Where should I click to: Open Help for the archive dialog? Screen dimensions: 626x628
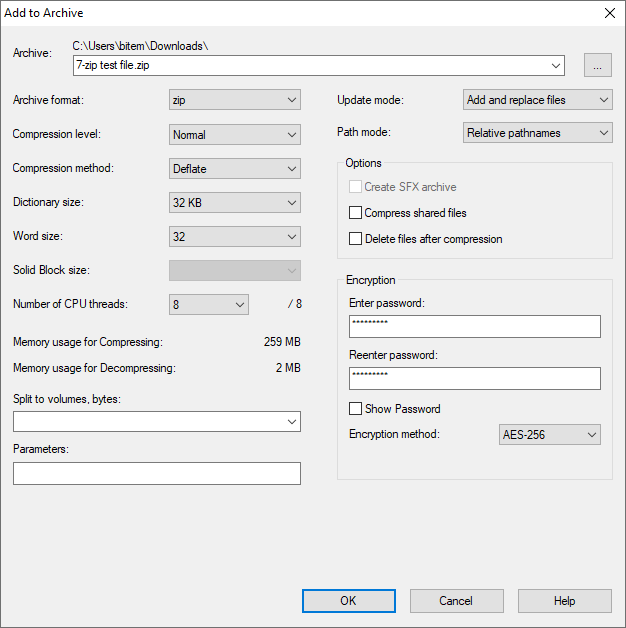564,601
